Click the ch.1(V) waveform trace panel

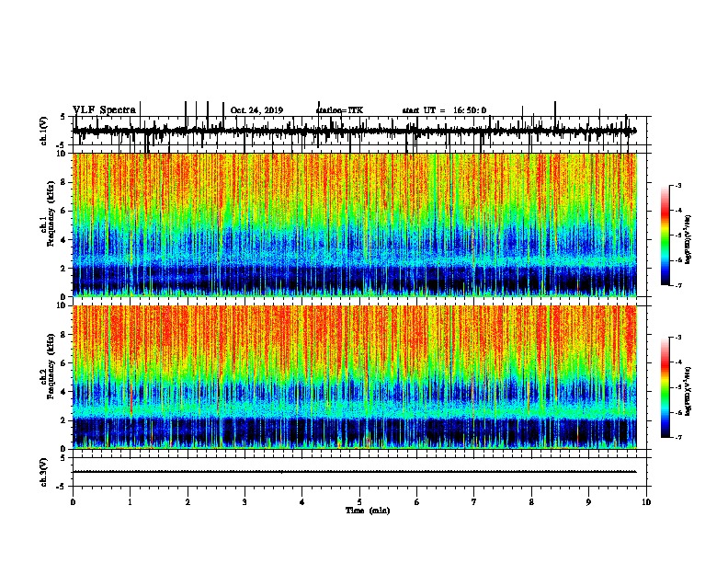[359, 131]
